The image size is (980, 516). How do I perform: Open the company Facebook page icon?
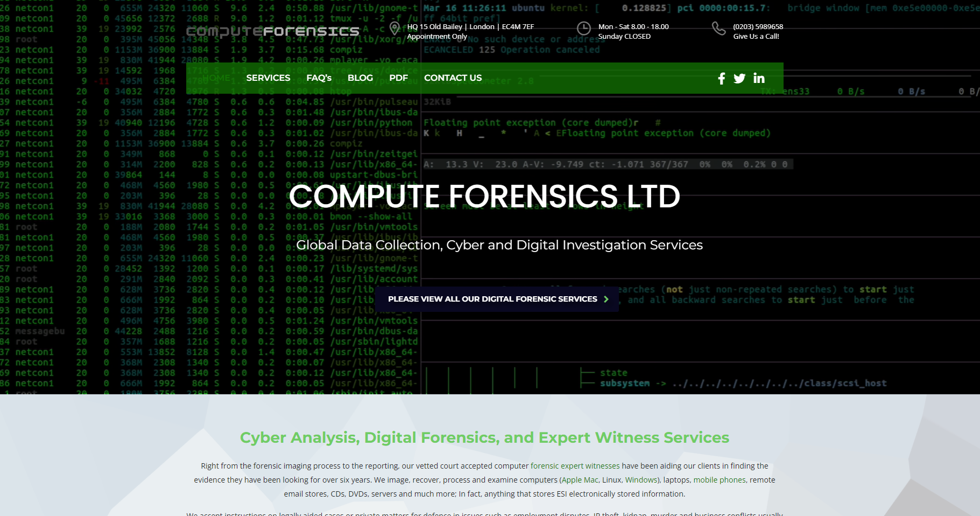tap(721, 78)
